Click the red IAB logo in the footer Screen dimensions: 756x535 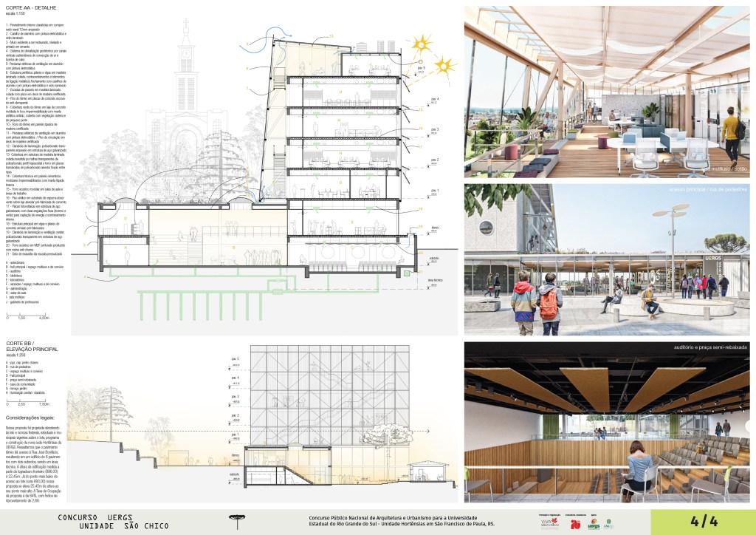click(x=575, y=524)
